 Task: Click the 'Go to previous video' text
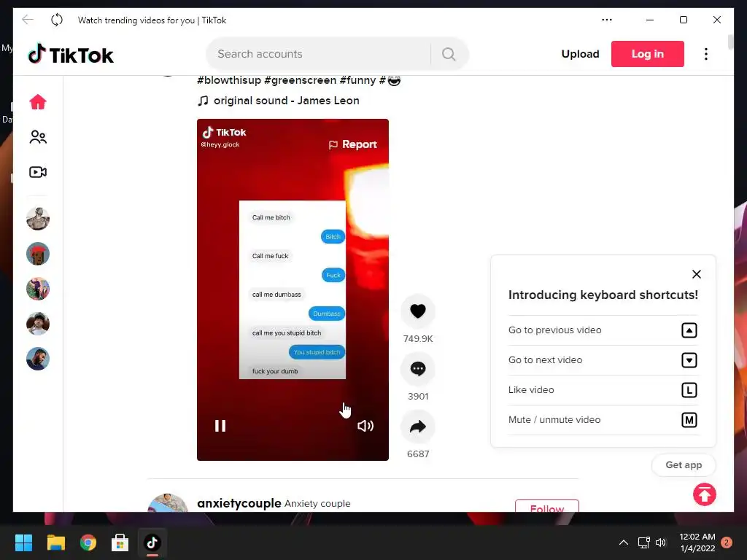554,330
